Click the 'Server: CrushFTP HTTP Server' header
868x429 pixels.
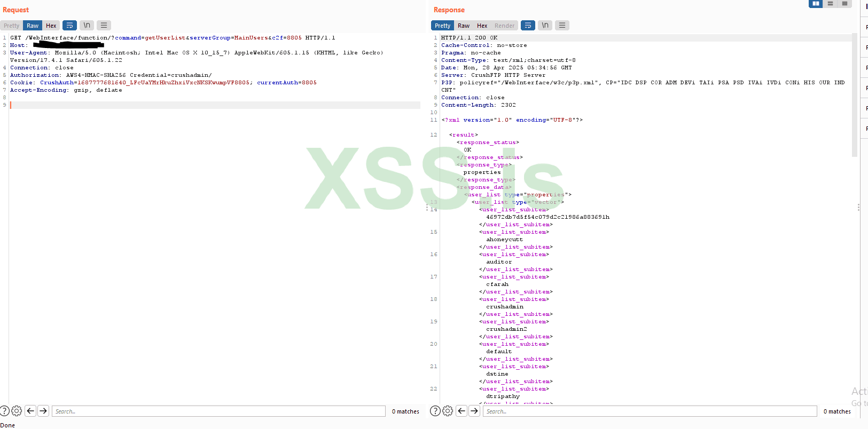pos(494,75)
